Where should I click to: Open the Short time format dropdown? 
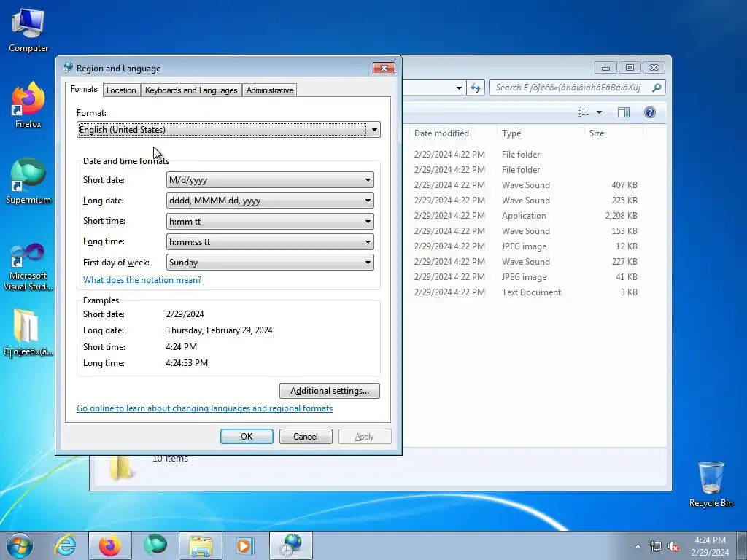coord(270,222)
